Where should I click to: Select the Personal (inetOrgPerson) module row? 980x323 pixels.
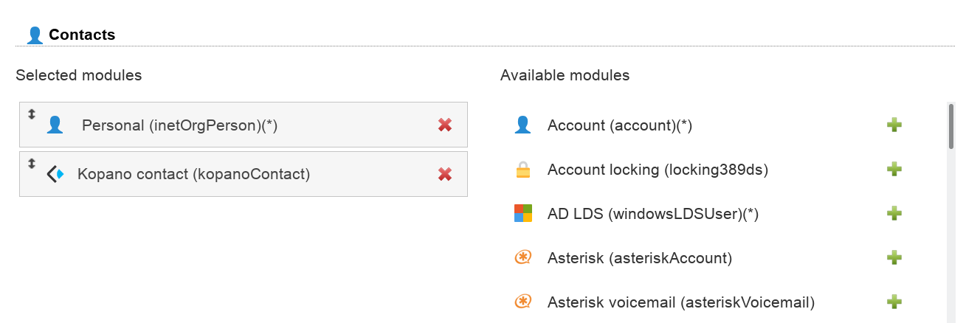244,125
